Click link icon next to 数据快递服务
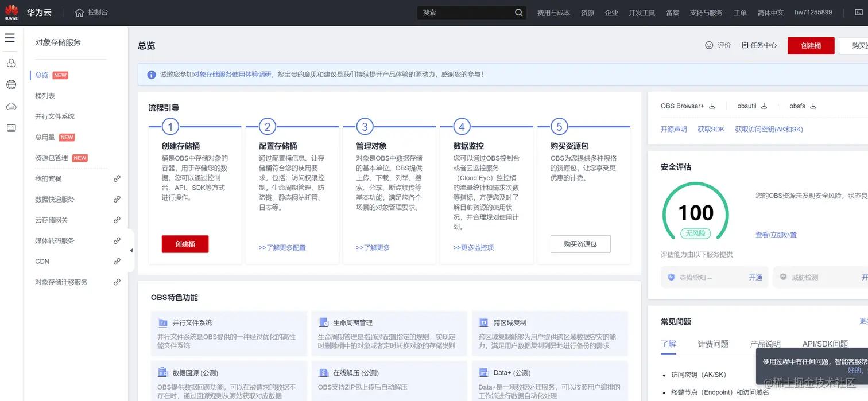 point(117,199)
